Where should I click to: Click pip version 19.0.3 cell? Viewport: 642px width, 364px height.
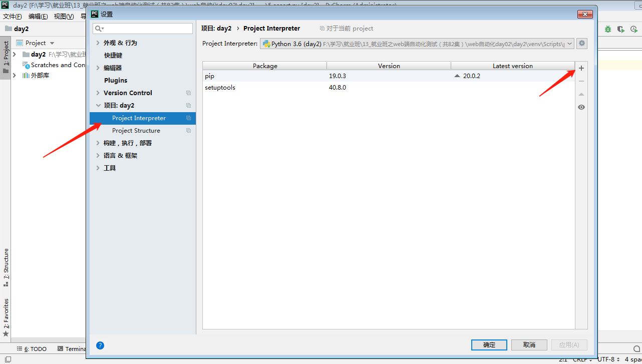pyautogui.click(x=338, y=76)
